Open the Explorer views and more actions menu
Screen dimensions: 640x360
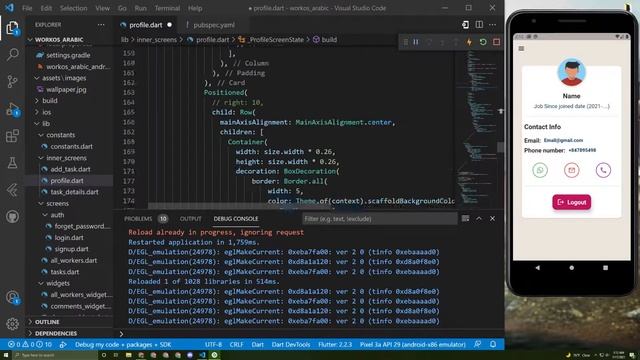pyautogui.click(x=101, y=25)
